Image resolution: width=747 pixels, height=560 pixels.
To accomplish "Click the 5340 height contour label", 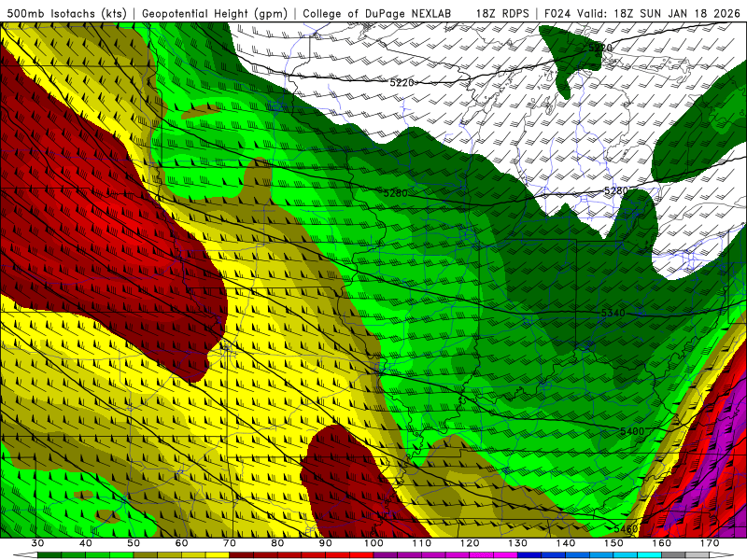I will click(x=613, y=313).
